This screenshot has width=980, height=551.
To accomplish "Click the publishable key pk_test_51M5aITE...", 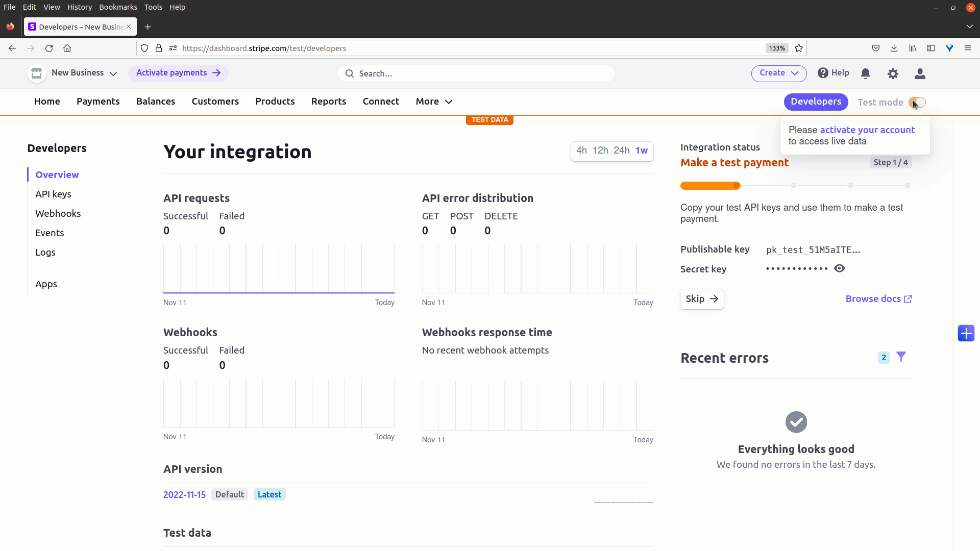I will tap(813, 250).
